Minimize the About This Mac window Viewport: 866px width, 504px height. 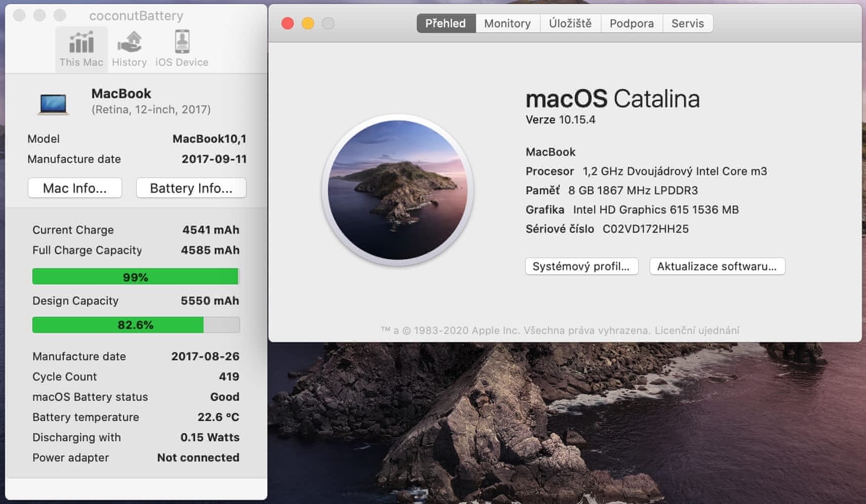(x=308, y=23)
